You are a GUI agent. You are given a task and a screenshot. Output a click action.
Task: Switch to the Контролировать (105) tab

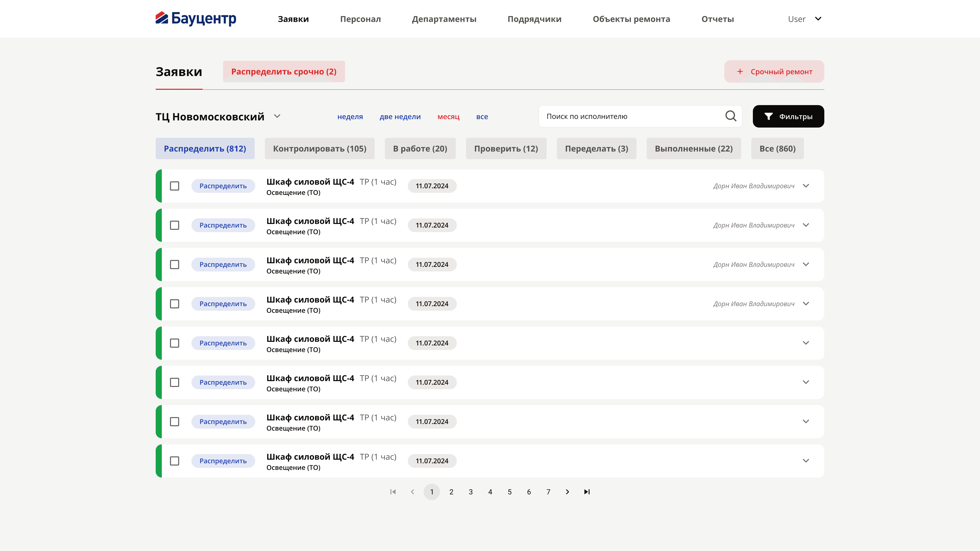(x=320, y=148)
